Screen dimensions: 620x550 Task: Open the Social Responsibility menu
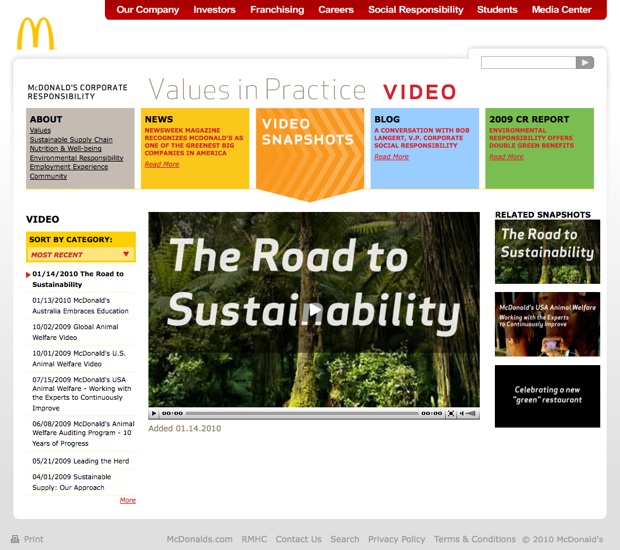point(416,10)
